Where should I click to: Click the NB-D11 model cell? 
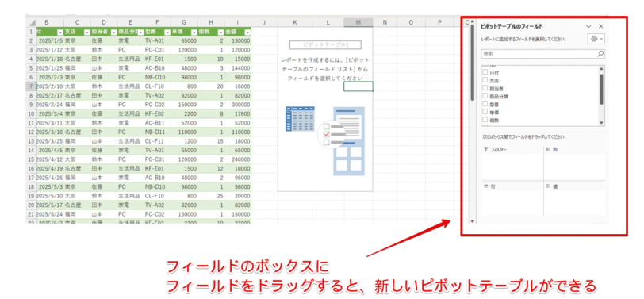point(157,132)
